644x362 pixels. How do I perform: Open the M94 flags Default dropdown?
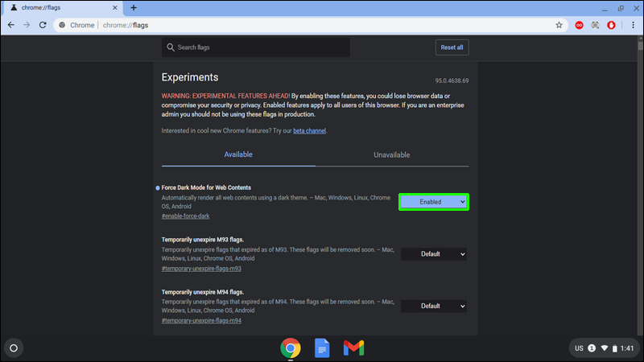[x=434, y=306]
